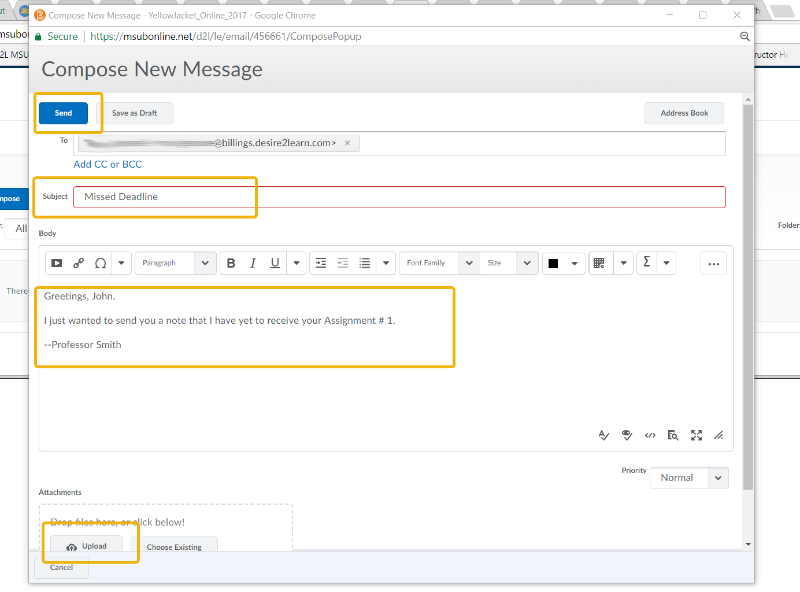Open the Insert Stuff media tool
The width and height of the screenshot is (800, 592).
56,262
